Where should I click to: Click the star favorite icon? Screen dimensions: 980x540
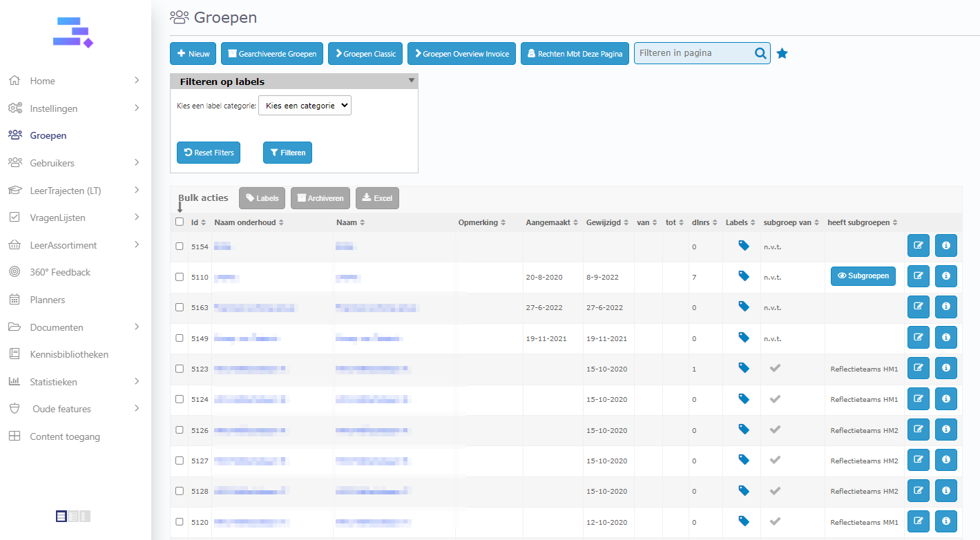pyautogui.click(x=782, y=53)
